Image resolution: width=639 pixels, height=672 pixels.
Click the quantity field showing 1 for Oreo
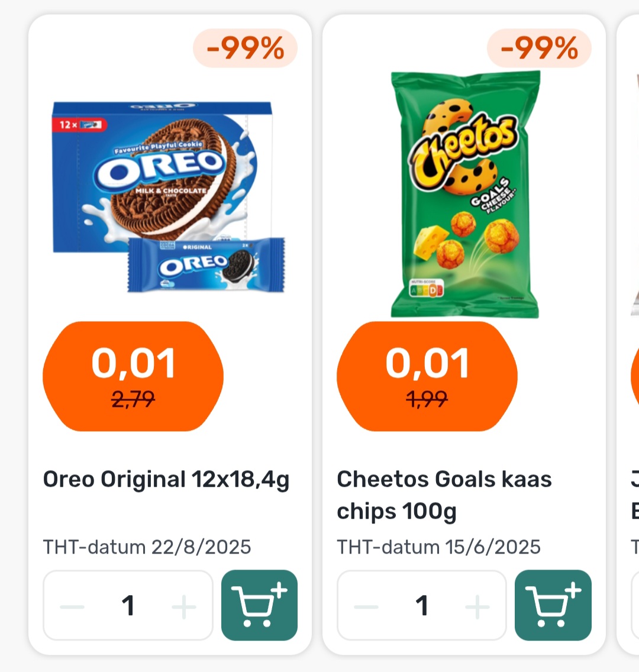coord(128,605)
